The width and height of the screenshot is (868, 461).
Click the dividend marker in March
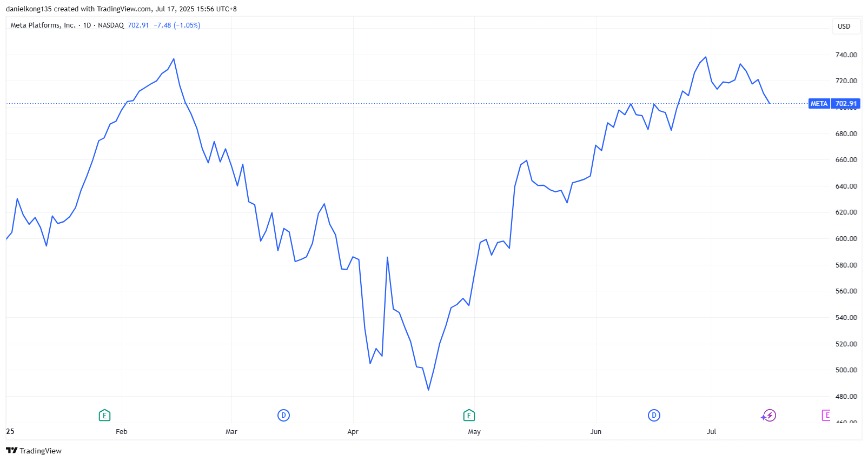pyautogui.click(x=283, y=415)
